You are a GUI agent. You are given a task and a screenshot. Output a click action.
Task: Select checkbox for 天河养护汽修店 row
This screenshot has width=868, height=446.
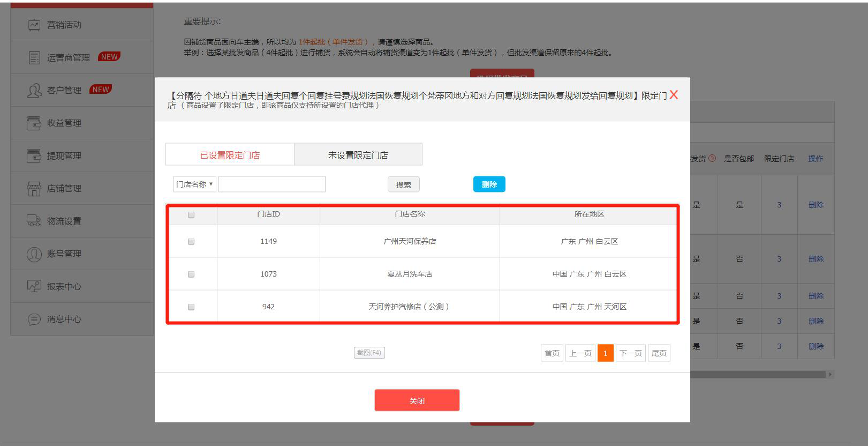pyautogui.click(x=191, y=307)
